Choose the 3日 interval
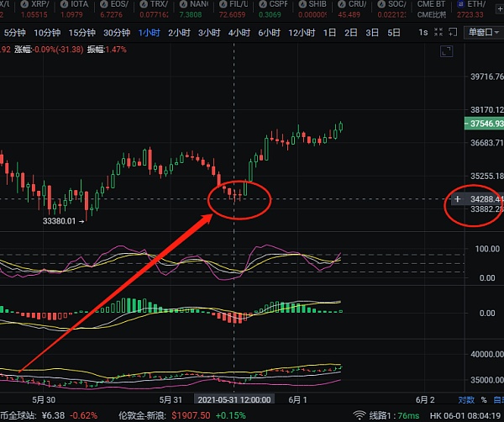The height and width of the screenshot is (422, 504). 372,33
